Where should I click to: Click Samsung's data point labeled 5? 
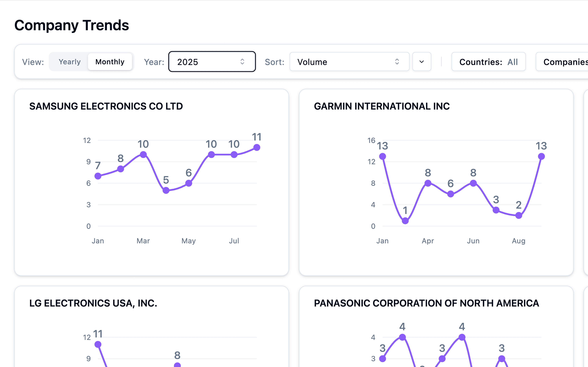pos(166,190)
